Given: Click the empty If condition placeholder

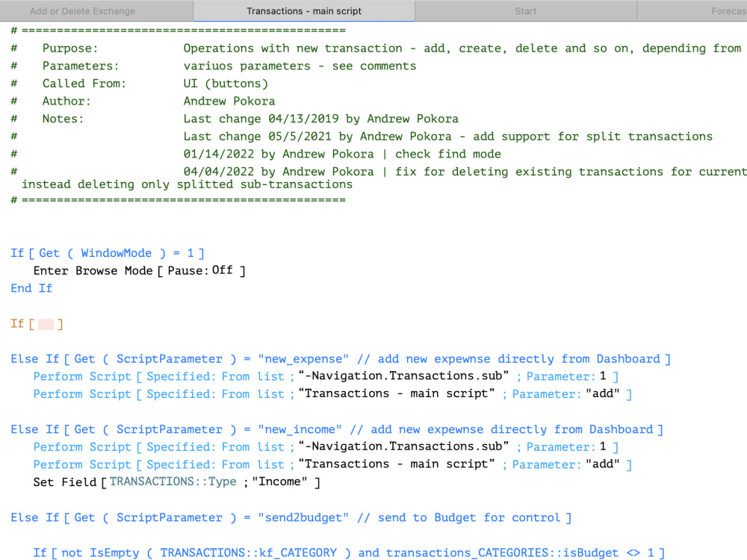Looking at the screenshot, I should pyautogui.click(x=46, y=324).
